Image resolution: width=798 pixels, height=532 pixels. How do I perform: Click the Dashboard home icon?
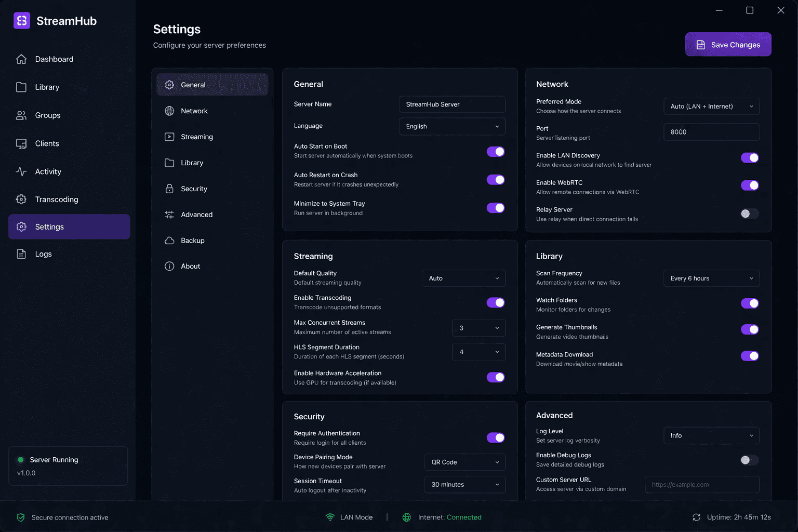tap(21, 59)
